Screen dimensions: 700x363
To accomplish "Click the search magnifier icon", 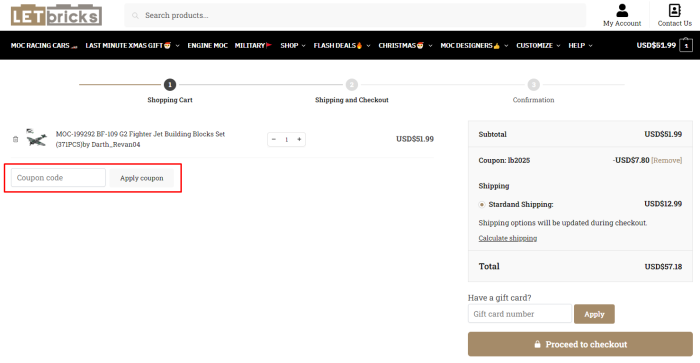I will click(x=135, y=16).
